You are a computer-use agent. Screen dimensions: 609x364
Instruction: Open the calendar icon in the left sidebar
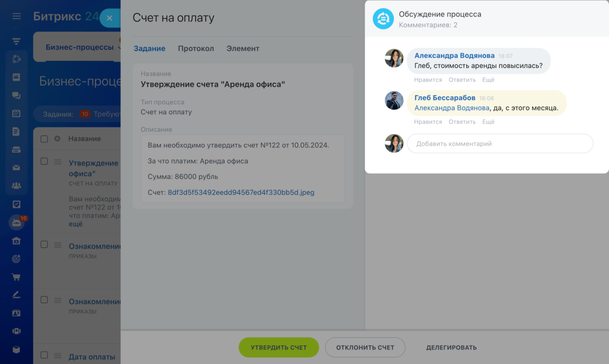tap(17, 113)
